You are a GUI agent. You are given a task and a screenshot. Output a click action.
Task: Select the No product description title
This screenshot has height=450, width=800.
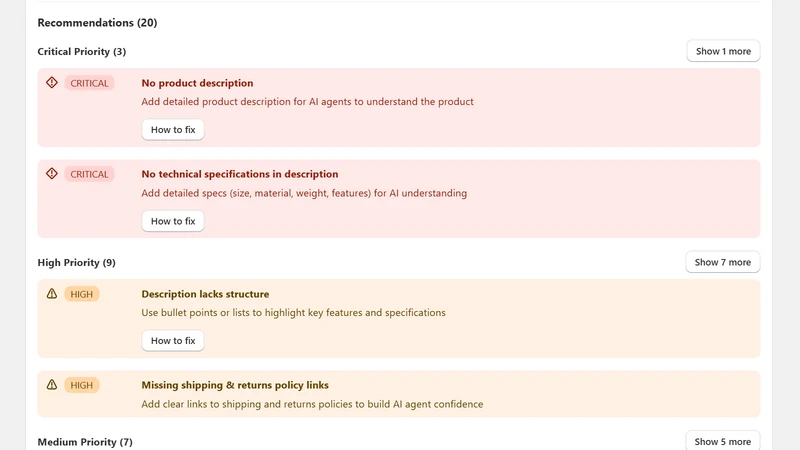(197, 83)
